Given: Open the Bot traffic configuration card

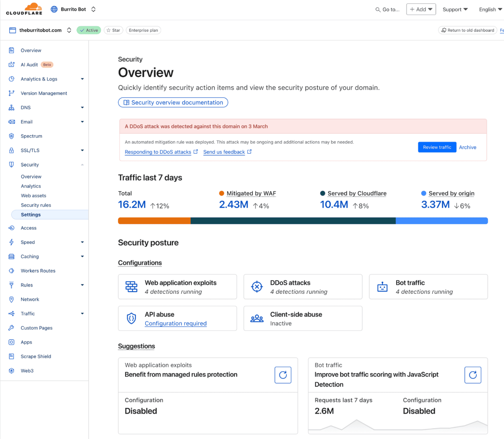Looking at the screenshot, I should 428,287.
